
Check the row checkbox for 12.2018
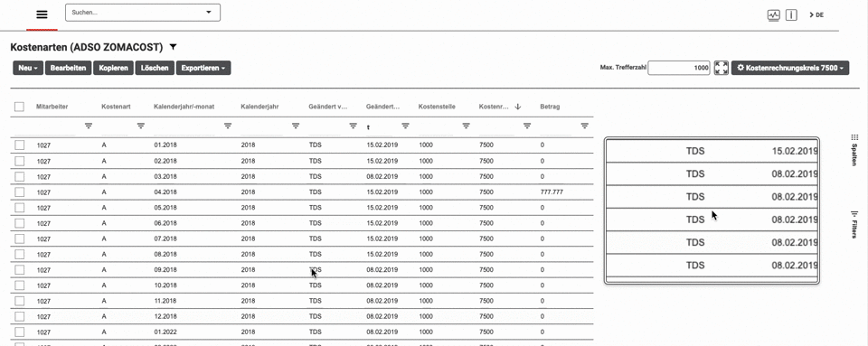point(20,316)
